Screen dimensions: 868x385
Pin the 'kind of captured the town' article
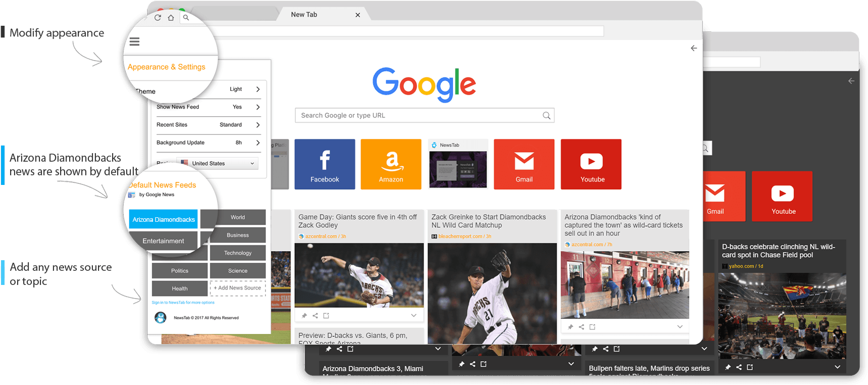(570, 327)
